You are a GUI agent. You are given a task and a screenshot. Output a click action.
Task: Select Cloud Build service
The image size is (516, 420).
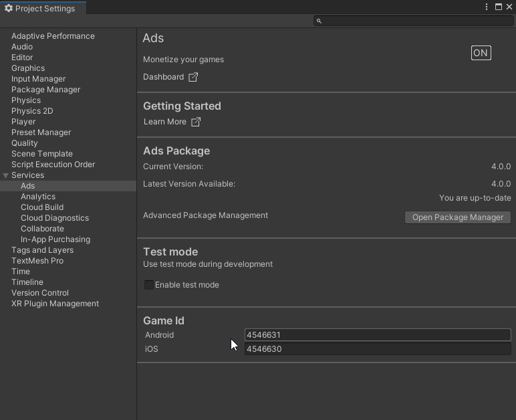(42, 207)
